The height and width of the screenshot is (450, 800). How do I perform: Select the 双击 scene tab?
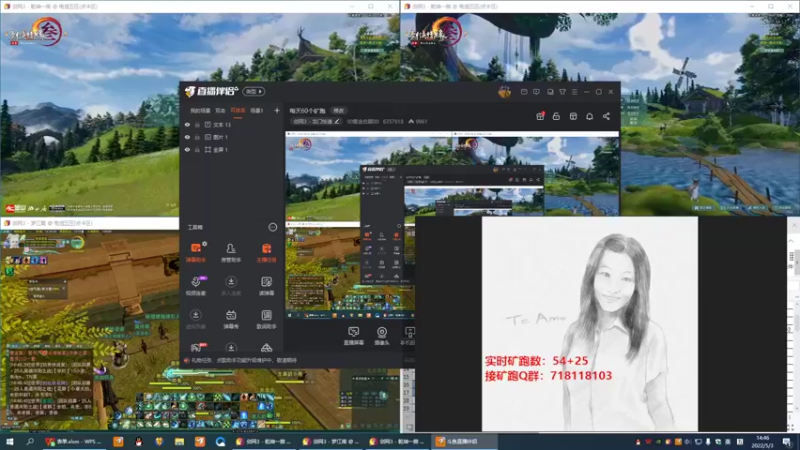point(220,110)
